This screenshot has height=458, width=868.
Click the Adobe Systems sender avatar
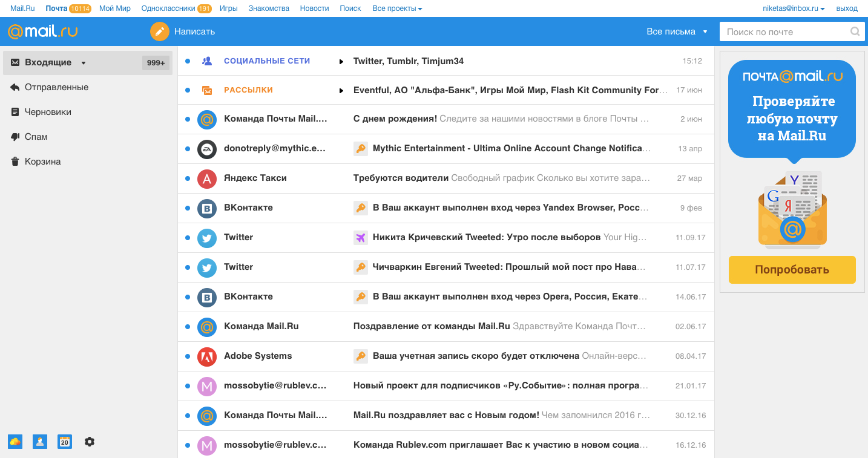[x=207, y=356]
